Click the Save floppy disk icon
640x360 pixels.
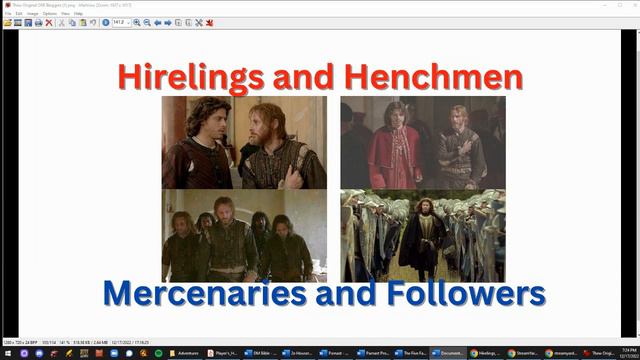28,23
